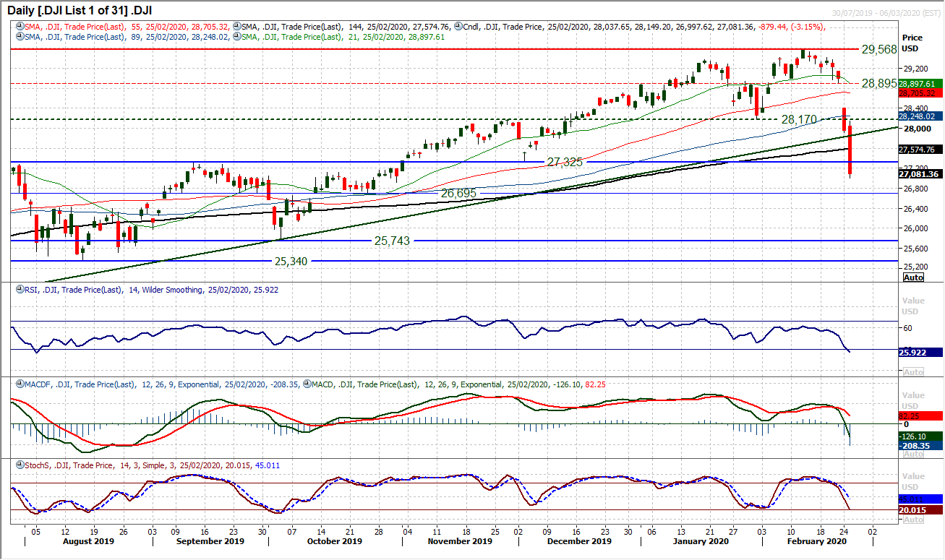Click the red MACD value tag 82.25
This screenshot has width=945, height=560.
point(920,416)
